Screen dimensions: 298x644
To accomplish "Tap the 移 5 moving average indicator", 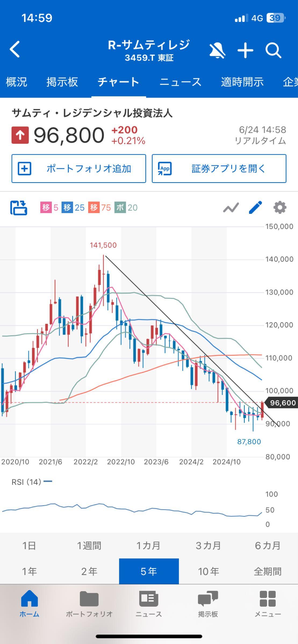I will pos(49,208).
